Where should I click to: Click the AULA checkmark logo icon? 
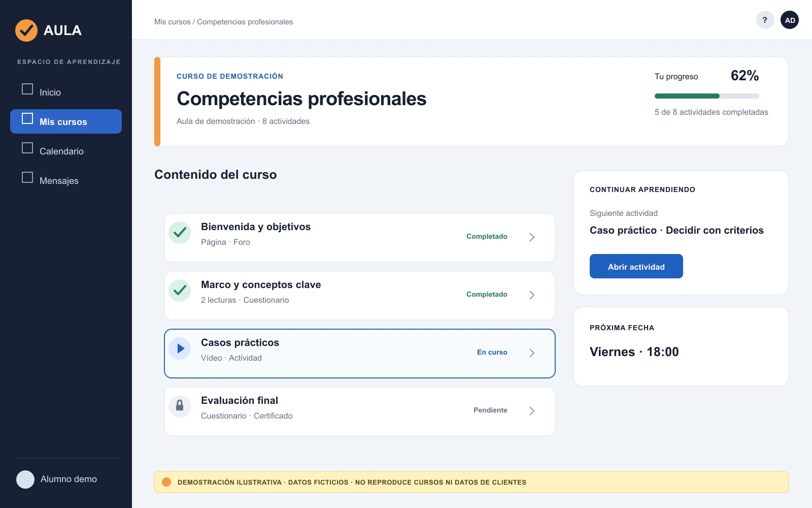click(x=26, y=30)
